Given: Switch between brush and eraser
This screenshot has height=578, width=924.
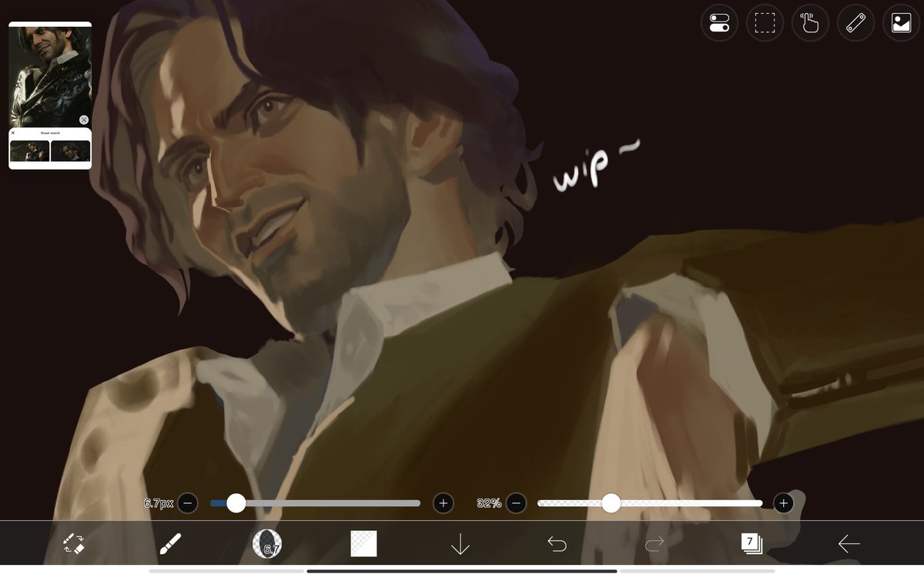Looking at the screenshot, I should click(74, 544).
